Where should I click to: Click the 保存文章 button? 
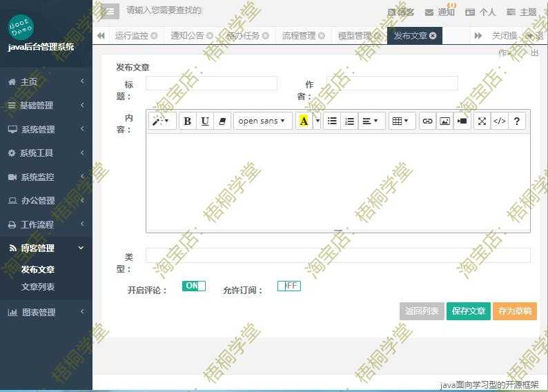pos(469,311)
